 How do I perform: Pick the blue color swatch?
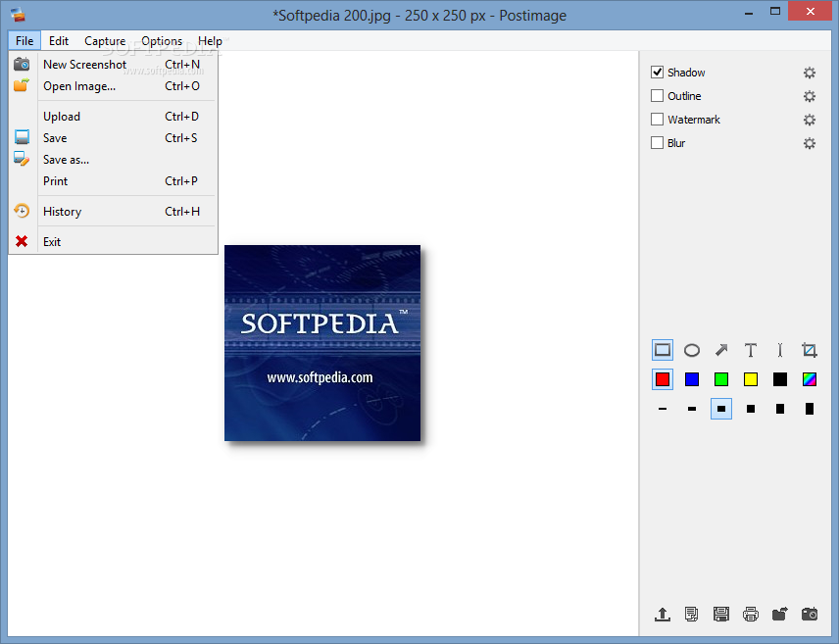[x=692, y=379]
